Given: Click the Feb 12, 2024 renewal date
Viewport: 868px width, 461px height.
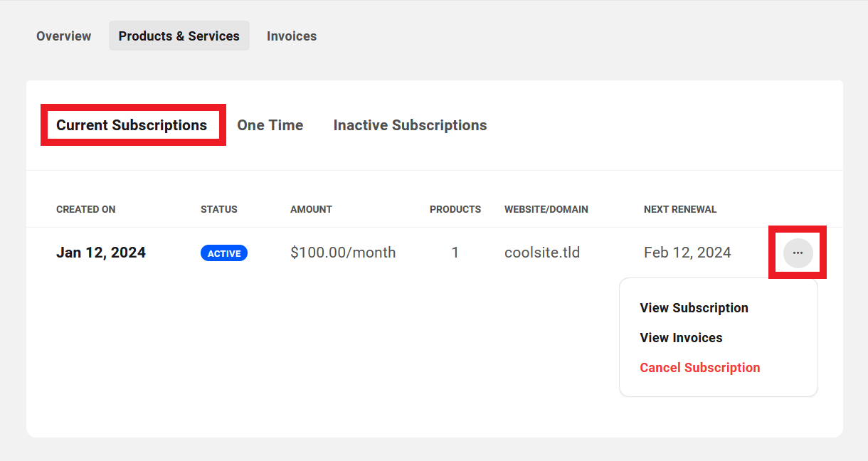Looking at the screenshot, I should (x=687, y=252).
